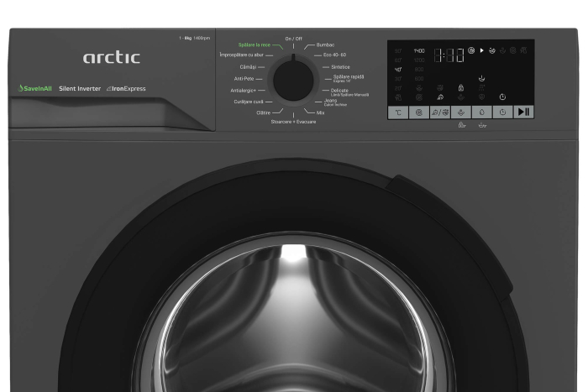This screenshot has width=588, height=392.
Task: Click the no-spin icon in display's bottom row
Action: (419, 97)
